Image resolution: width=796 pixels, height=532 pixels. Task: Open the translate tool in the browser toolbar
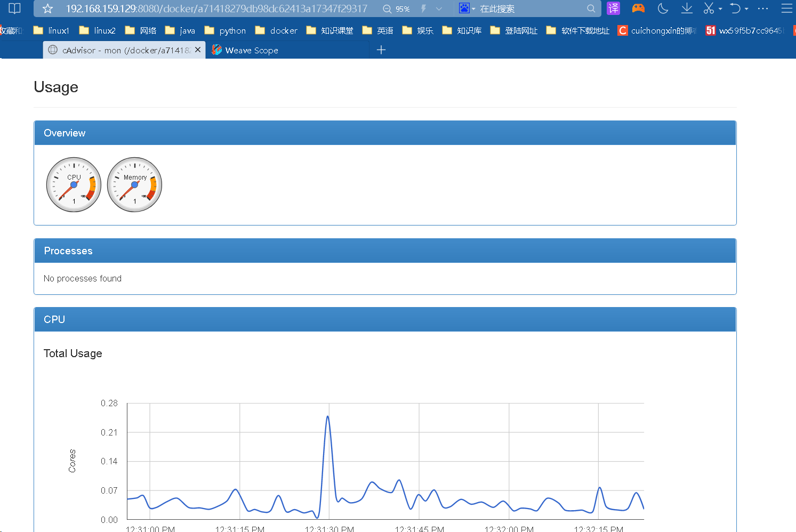click(613, 9)
